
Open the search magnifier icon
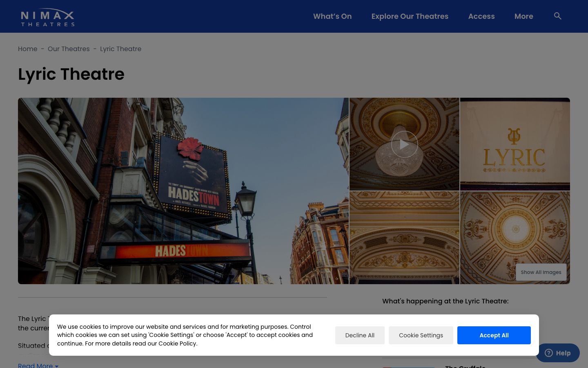click(557, 16)
